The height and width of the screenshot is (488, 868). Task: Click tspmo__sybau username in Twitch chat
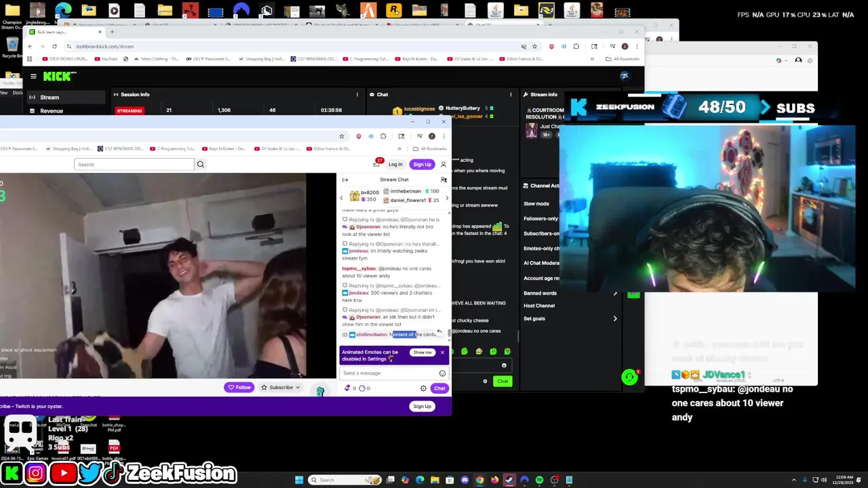(358, 268)
